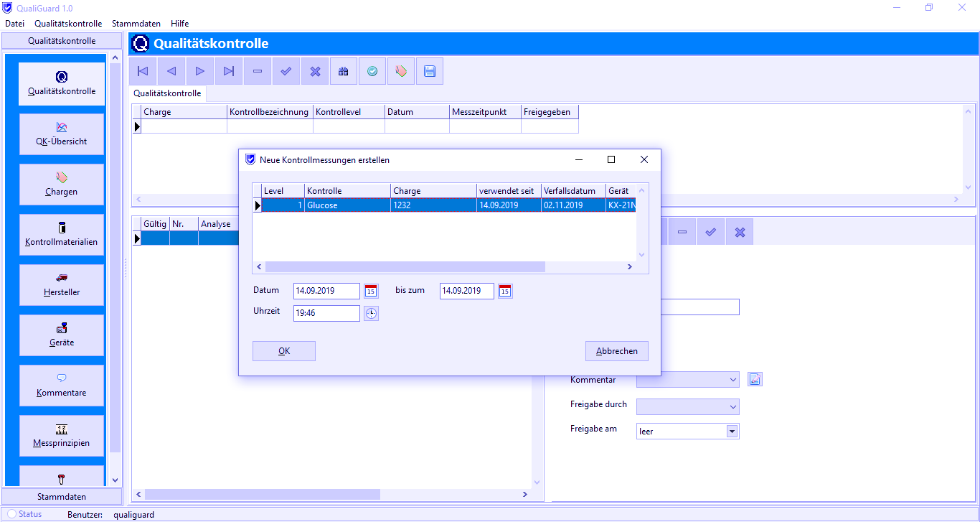The width and height of the screenshot is (980, 522).
Task: Click the clock icon next to Uhrzeit
Action: pos(371,313)
